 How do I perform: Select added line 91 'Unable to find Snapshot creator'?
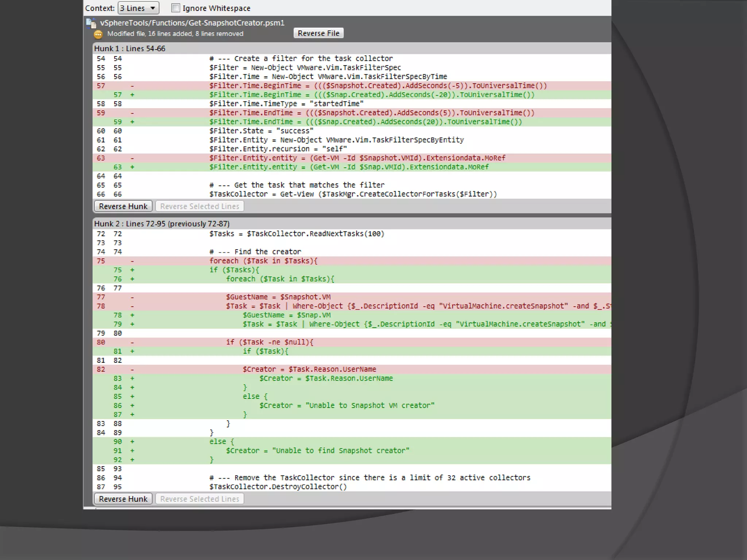[x=317, y=451]
